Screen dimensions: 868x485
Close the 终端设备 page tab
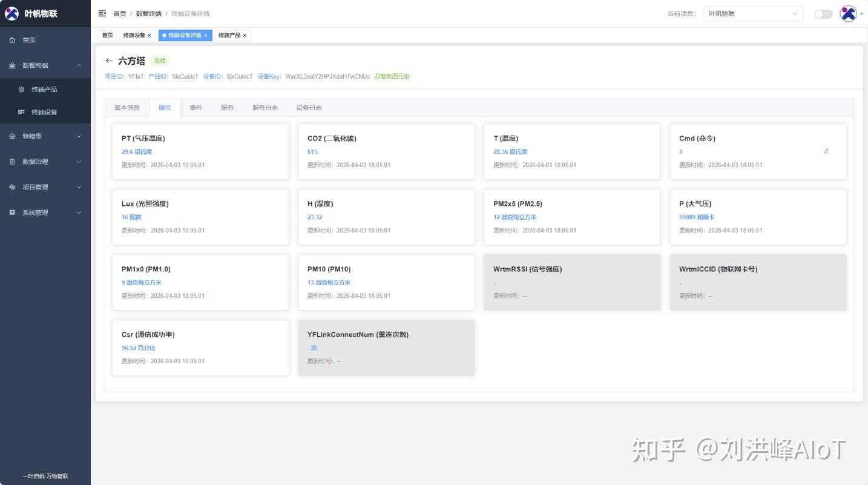coord(150,36)
